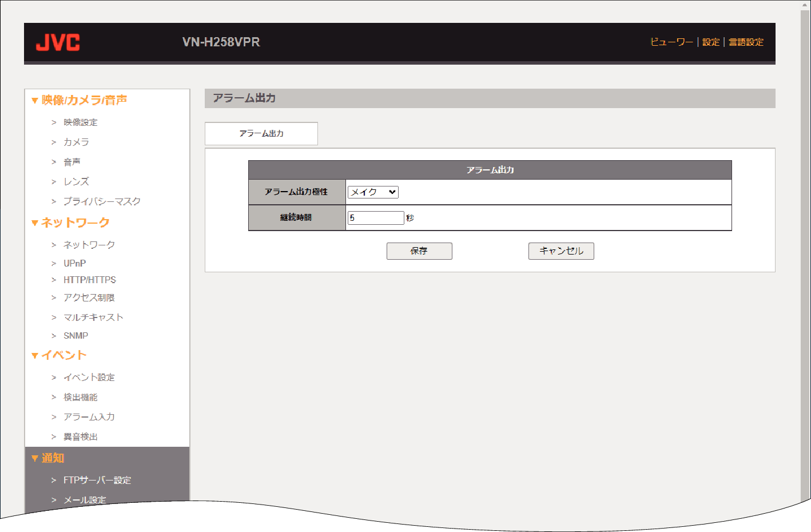Open アクセス制限 settings
Viewport: 811px width, 532px height.
click(x=89, y=297)
